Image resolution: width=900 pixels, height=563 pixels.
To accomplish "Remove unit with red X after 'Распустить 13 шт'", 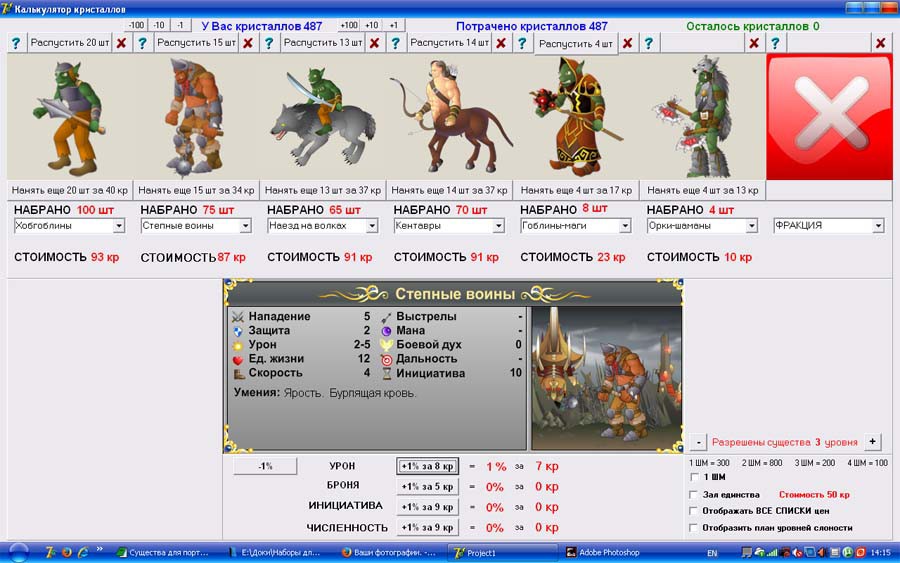I will tap(374, 43).
